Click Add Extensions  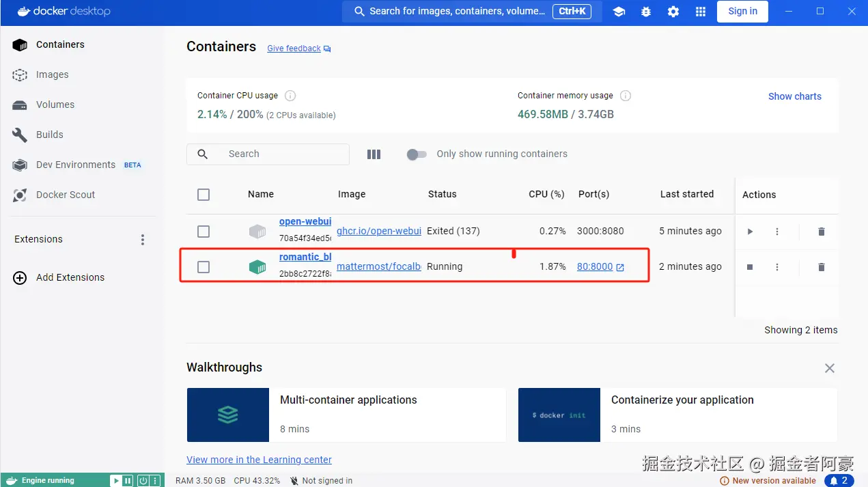59,277
